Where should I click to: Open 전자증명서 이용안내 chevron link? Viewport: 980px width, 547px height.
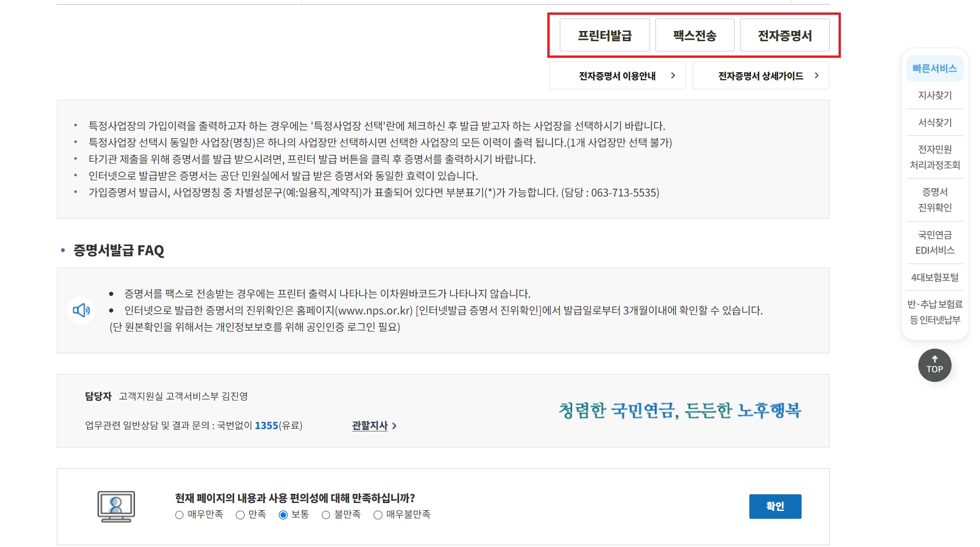point(617,76)
